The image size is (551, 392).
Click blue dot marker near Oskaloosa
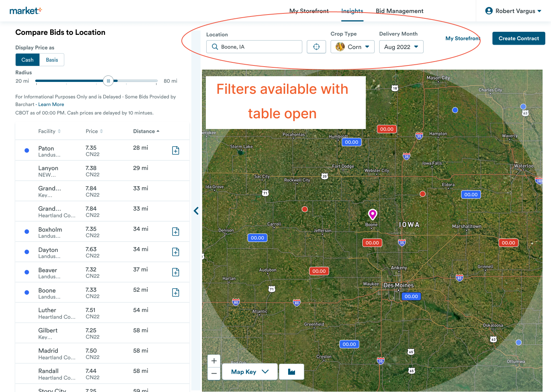click(x=518, y=342)
